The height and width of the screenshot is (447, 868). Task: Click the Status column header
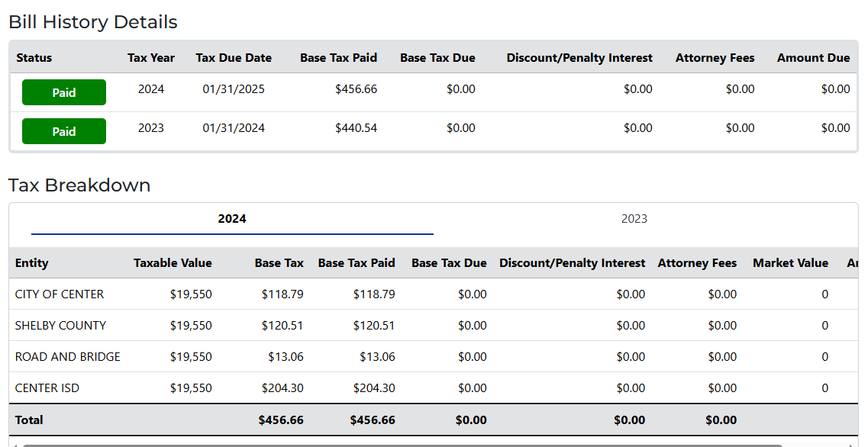pyautogui.click(x=34, y=58)
